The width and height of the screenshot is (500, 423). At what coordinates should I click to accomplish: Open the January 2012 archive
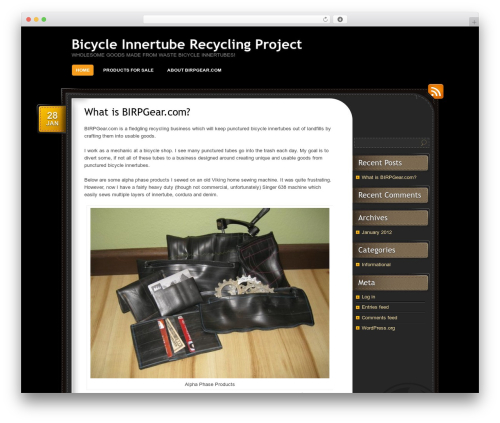[x=377, y=232]
